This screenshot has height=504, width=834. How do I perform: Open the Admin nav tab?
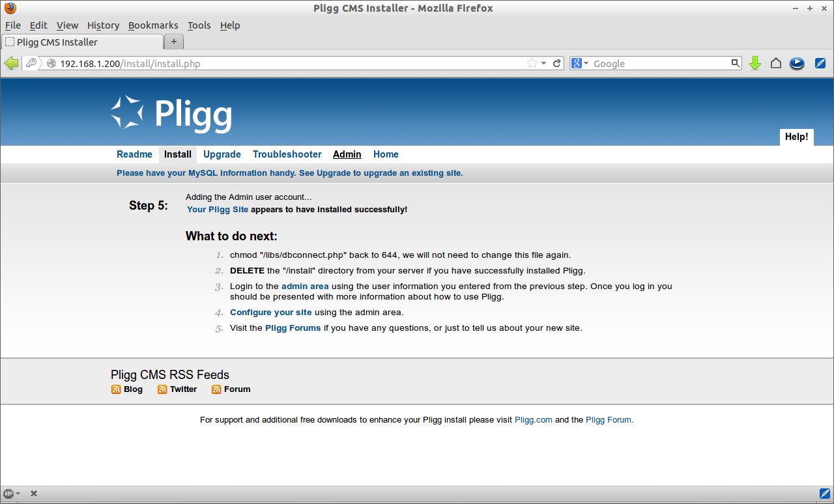click(x=347, y=154)
